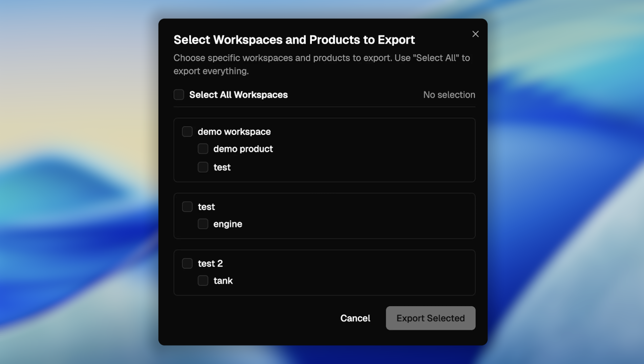Click the Export Selected button
644x364 pixels.
point(430,318)
